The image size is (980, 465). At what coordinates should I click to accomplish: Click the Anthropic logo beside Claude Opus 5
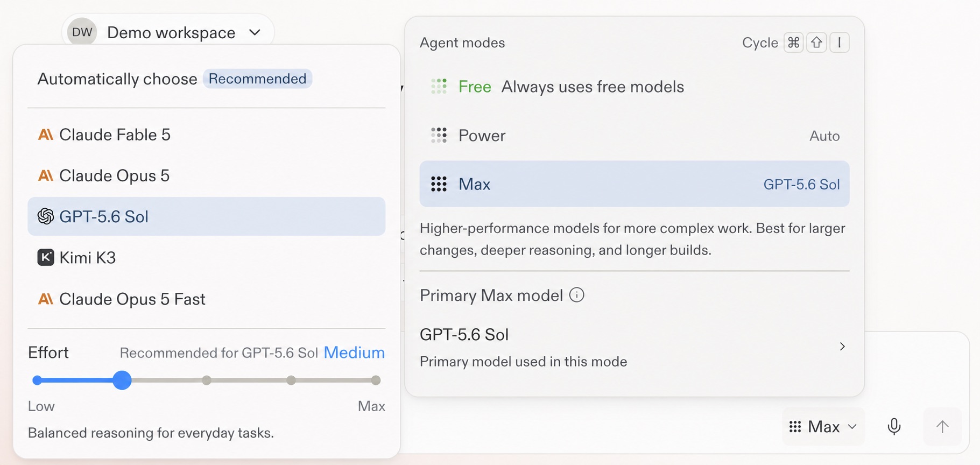pos(46,175)
